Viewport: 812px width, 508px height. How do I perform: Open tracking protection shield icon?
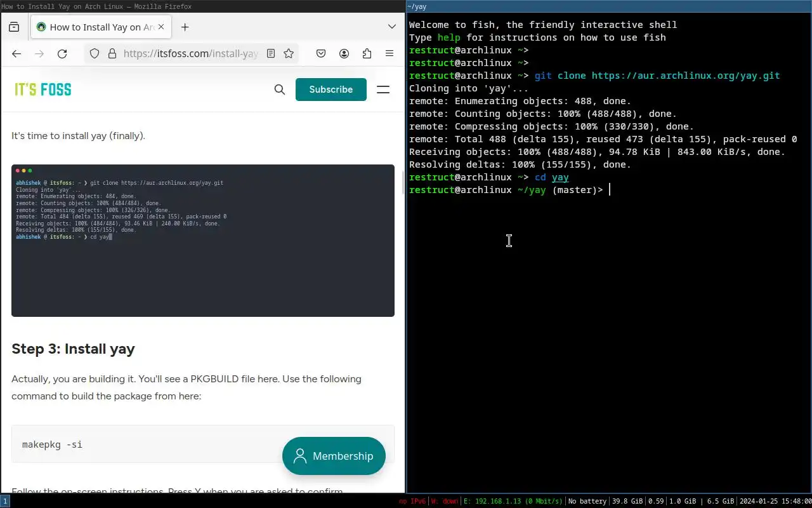(x=95, y=54)
